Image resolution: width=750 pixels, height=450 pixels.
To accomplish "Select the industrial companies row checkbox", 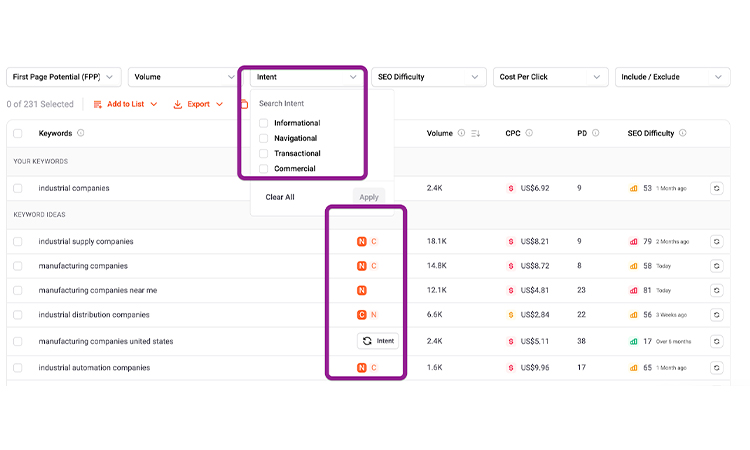I will coord(18,188).
